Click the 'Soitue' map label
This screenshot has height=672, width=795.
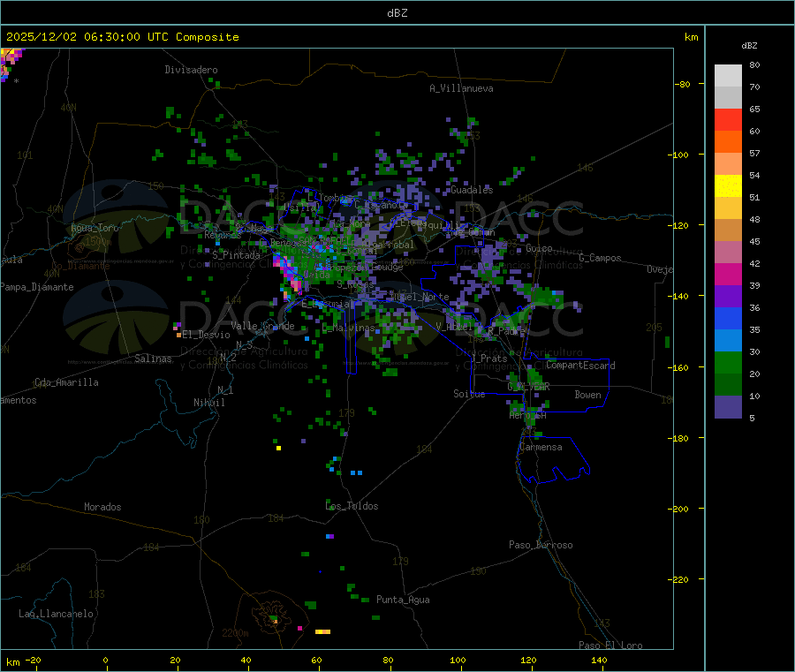(469, 394)
